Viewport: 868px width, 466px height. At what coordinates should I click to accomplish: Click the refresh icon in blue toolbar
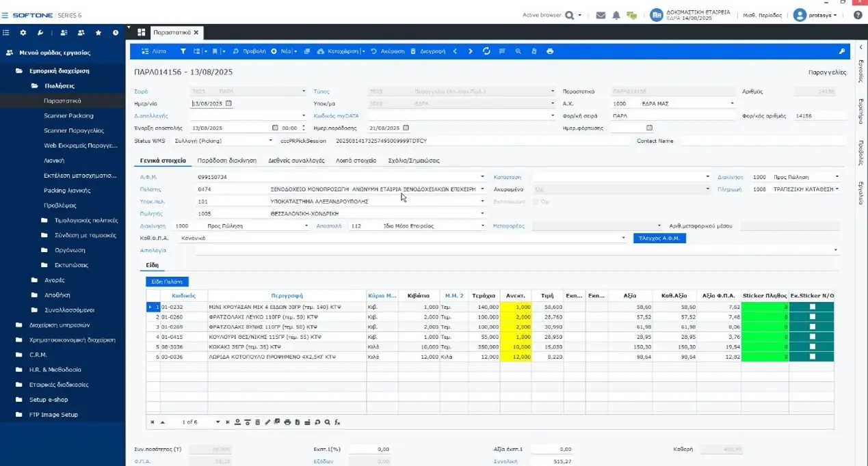[486, 51]
